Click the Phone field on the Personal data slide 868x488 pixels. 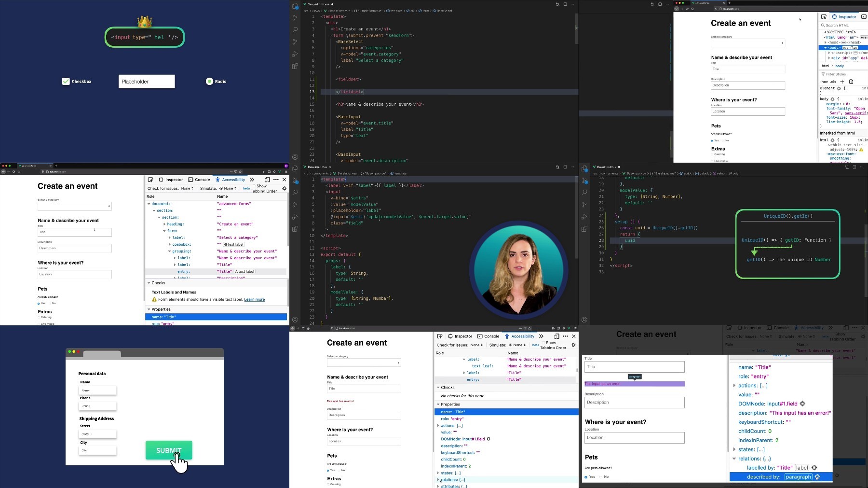[x=98, y=406]
